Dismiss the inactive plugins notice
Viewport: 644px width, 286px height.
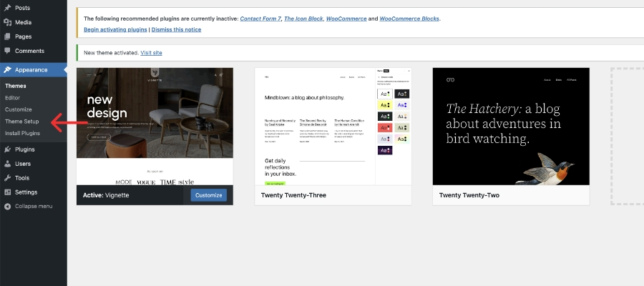[x=176, y=29]
